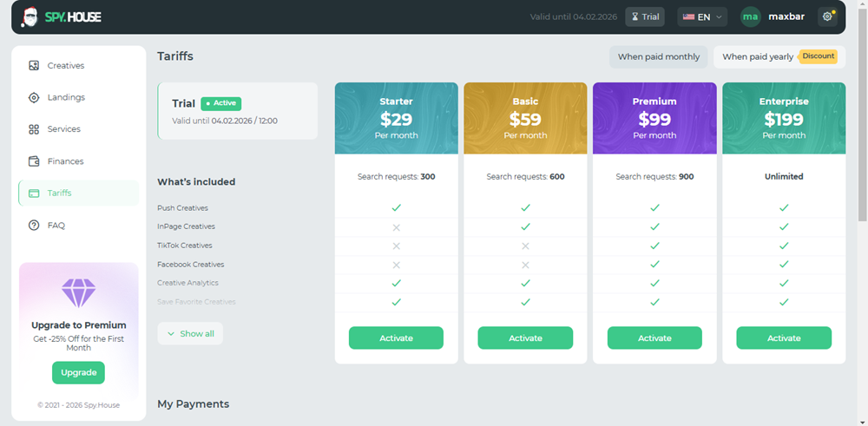The width and height of the screenshot is (868, 426).
Task: Click the purple Premium diamond icon
Action: coord(78,293)
